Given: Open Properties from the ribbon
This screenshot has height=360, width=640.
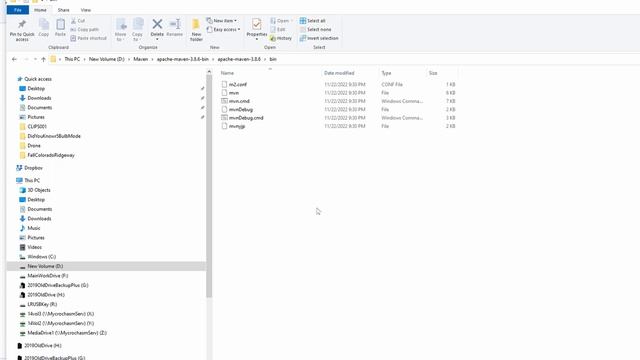Looking at the screenshot, I should pos(257,29).
